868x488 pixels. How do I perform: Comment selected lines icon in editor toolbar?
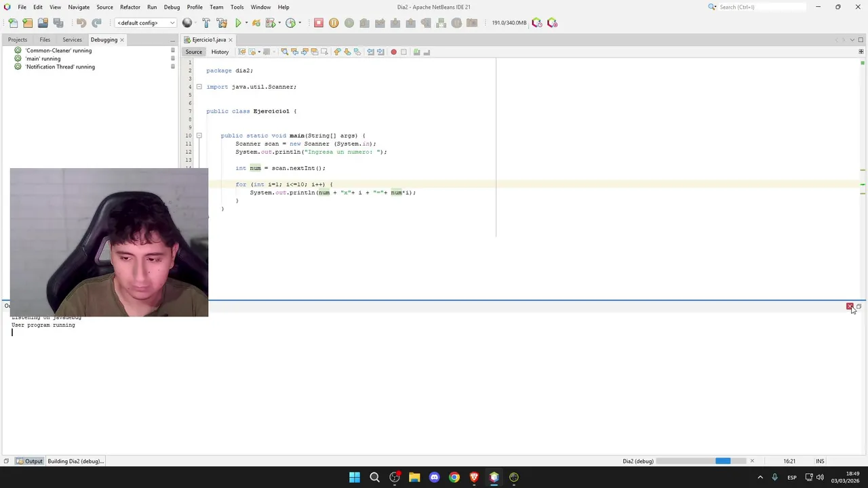[x=416, y=52]
